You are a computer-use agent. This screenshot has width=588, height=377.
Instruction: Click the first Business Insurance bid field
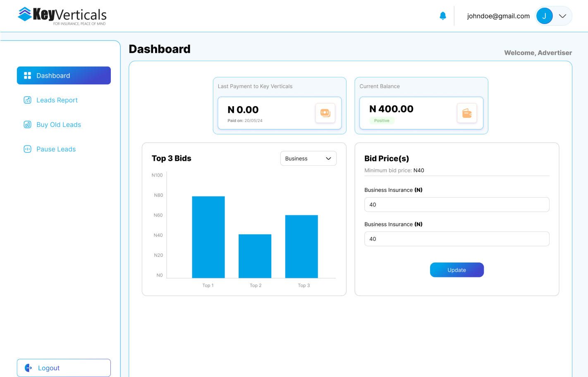457,205
